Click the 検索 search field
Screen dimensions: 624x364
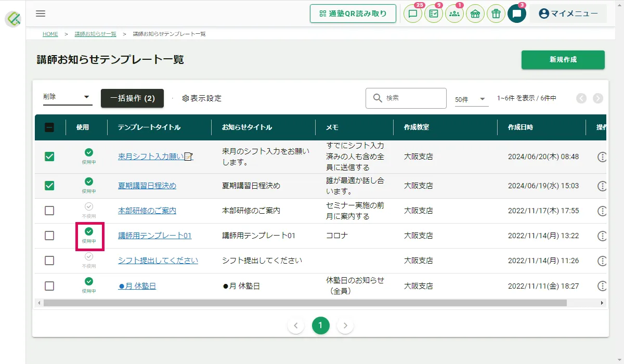click(406, 98)
